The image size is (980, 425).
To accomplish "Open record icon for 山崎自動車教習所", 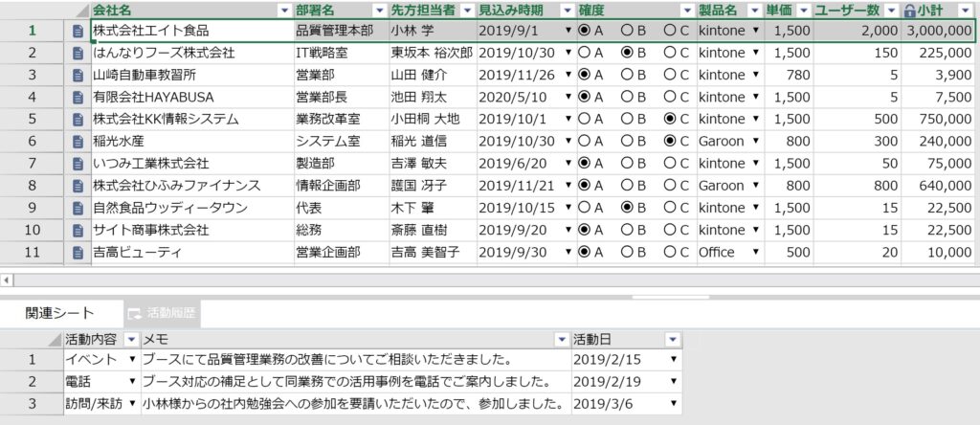I will click(78, 75).
